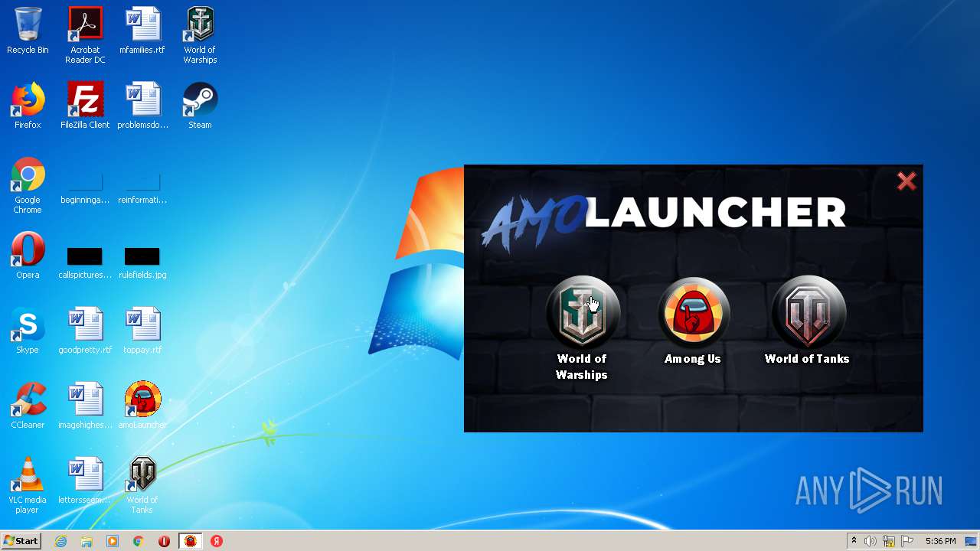This screenshot has width=980, height=551.
Task: Launch World of Warships from AMO Launcher
Action: (x=582, y=312)
